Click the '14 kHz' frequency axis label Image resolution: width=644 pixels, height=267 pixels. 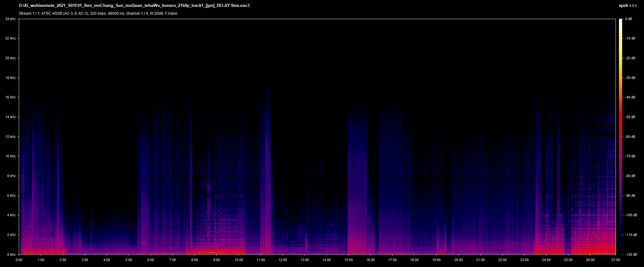[10, 117]
